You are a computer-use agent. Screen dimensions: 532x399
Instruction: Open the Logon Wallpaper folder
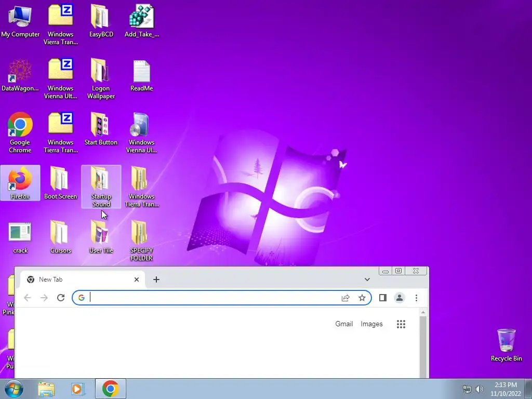click(x=101, y=79)
